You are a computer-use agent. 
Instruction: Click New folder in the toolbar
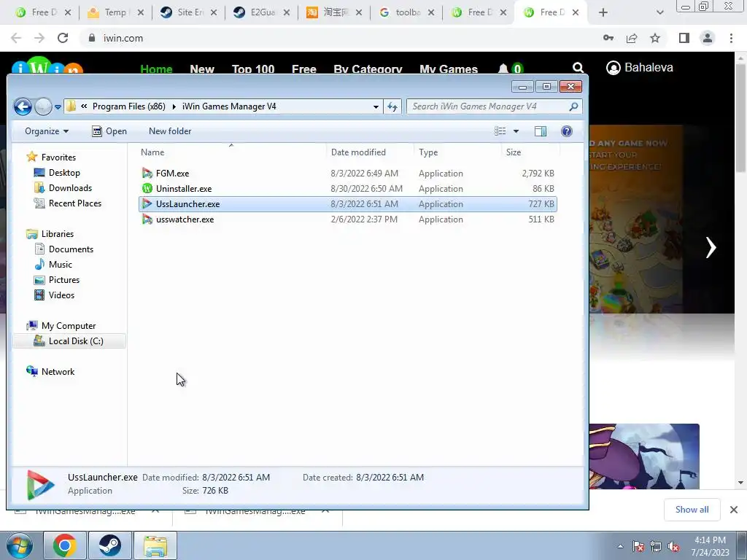pos(170,131)
